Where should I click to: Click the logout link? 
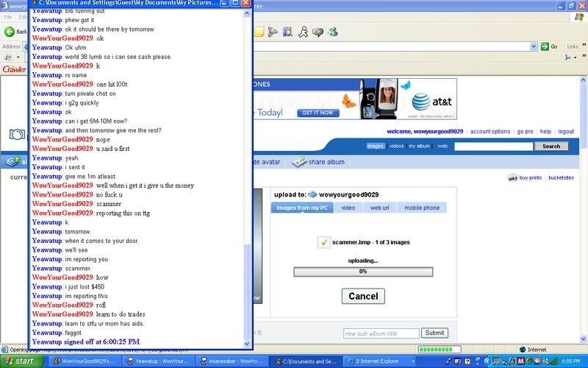coord(566,132)
